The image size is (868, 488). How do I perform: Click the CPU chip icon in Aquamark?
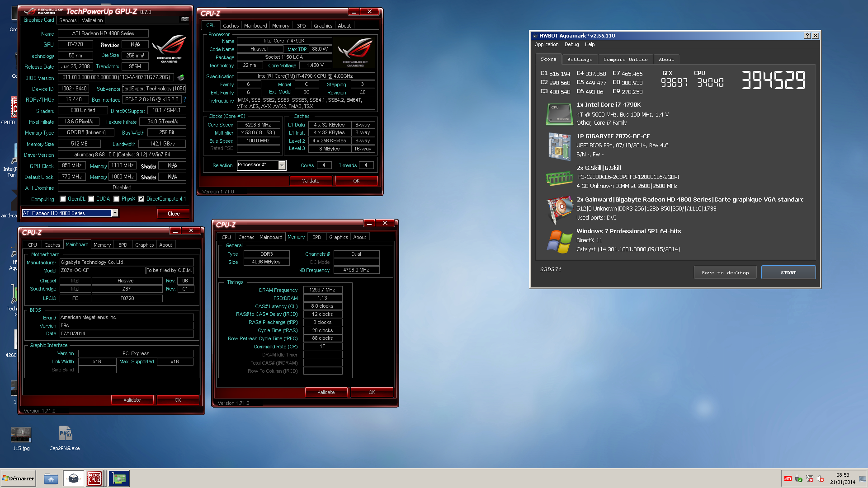[x=559, y=114]
